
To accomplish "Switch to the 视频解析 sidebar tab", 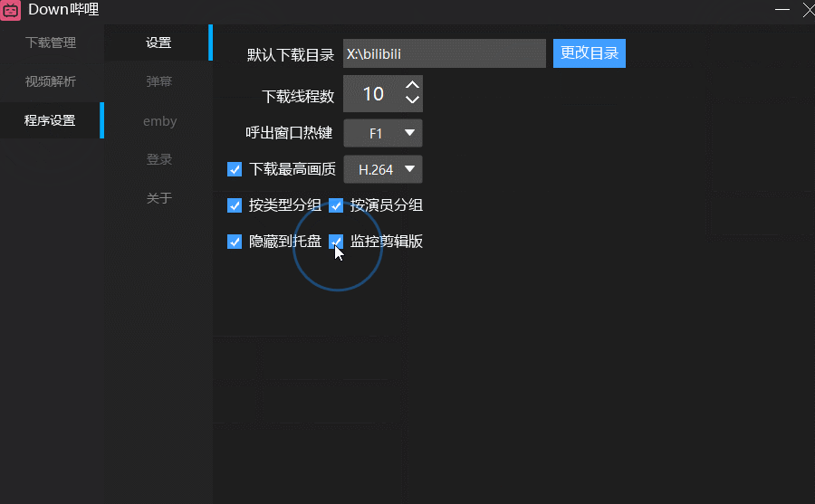I will tap(51, 81).
